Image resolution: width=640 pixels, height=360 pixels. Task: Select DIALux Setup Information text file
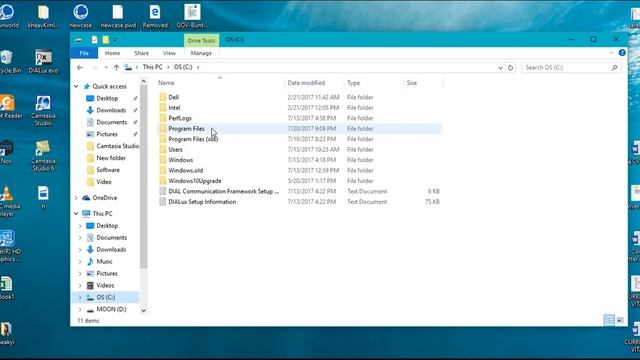(202, 202)
